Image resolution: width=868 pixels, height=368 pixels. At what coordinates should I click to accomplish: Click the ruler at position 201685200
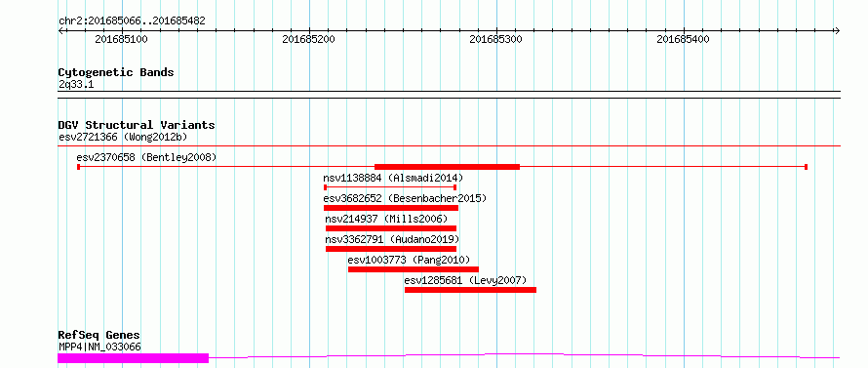(308, 39)
